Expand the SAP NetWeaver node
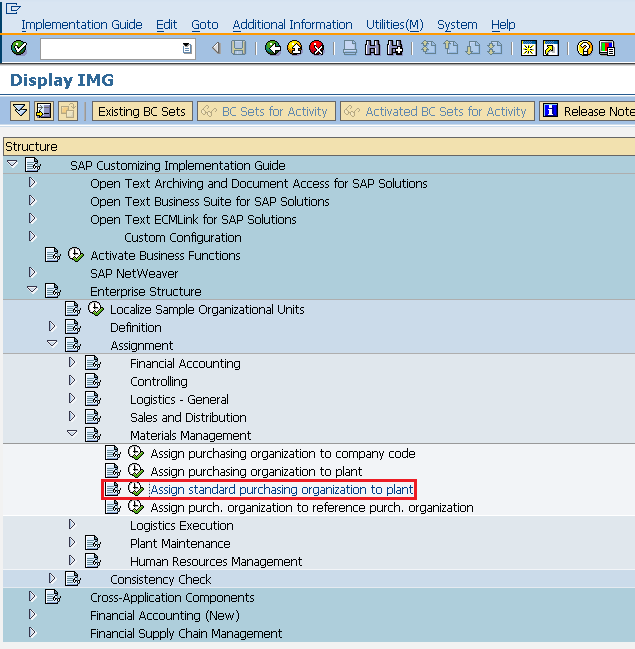Screen dimensions: 635x649 point(32,272)
